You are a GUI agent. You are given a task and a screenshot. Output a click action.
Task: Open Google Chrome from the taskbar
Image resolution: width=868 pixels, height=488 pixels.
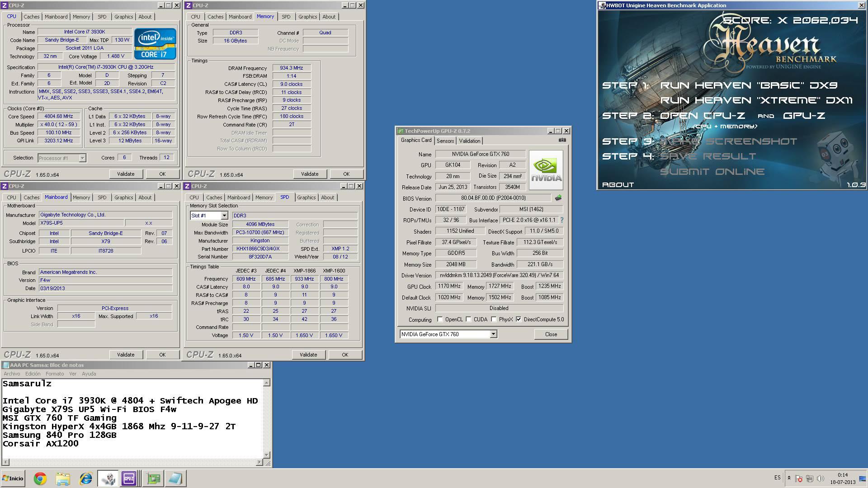(40, 479)
